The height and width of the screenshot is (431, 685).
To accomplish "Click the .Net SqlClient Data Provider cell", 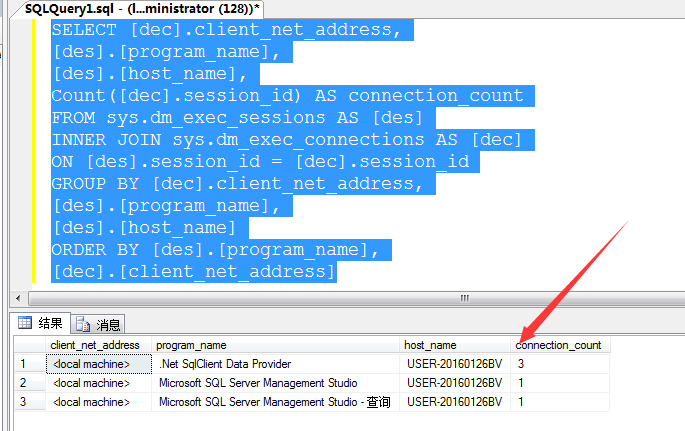I will coord(275,364).
